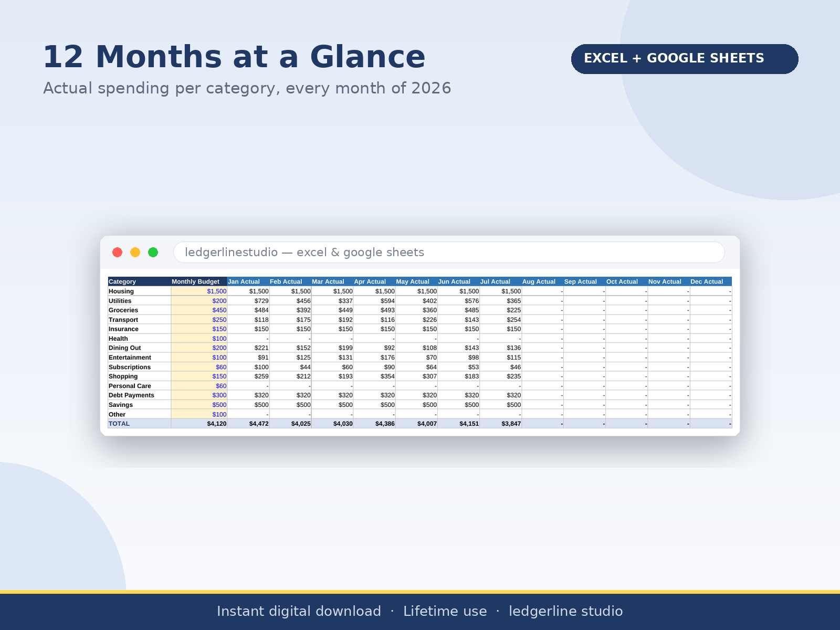Click the Debt Payments category row label

139,395
